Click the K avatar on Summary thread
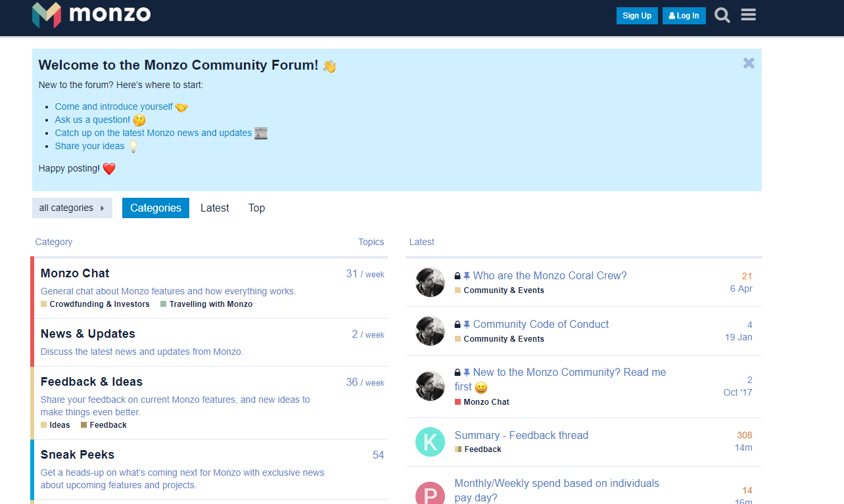 [431, 442]
